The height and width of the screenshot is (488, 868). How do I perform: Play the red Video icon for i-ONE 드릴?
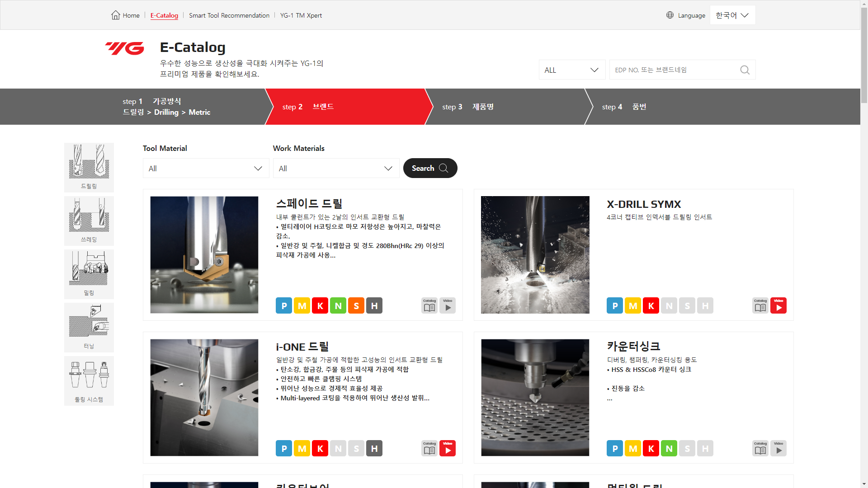pos(448,448)
